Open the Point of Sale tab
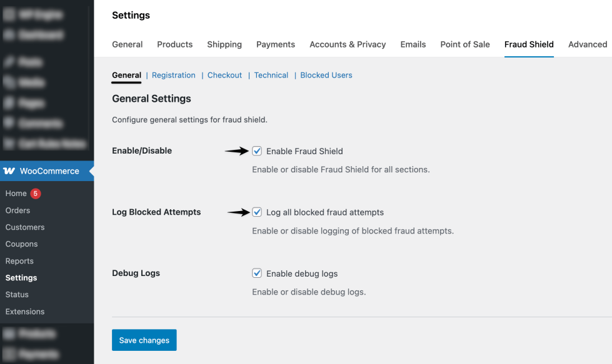612x364 pixels. point(464,44)
